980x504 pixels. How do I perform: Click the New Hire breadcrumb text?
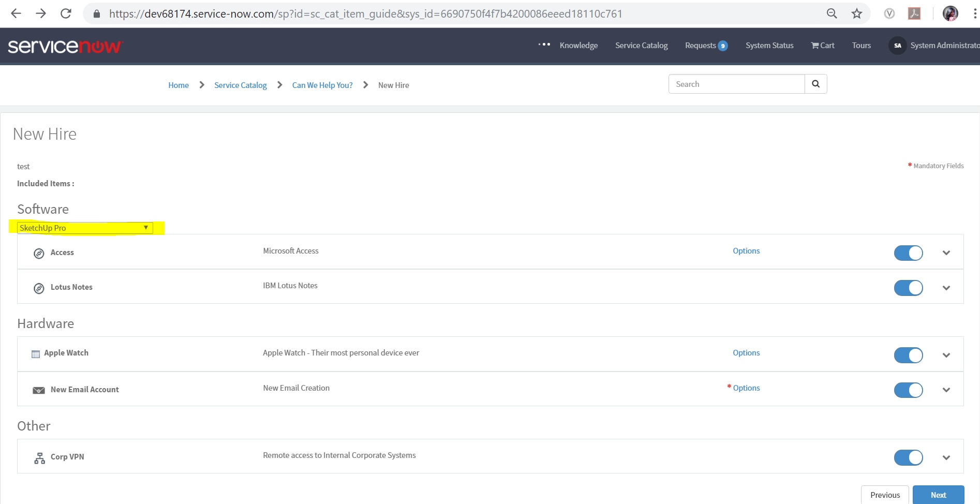(393, 85)
